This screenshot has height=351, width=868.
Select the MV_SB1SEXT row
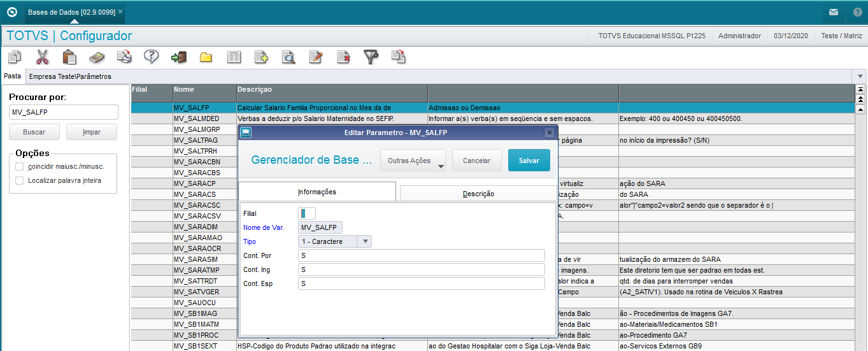tap(492, 346)
